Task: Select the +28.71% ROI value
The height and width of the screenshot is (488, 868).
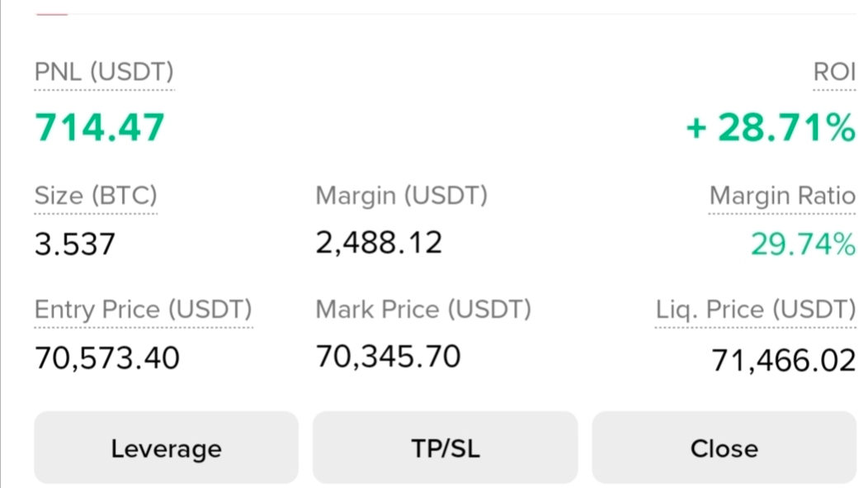Action: [771, 127]
